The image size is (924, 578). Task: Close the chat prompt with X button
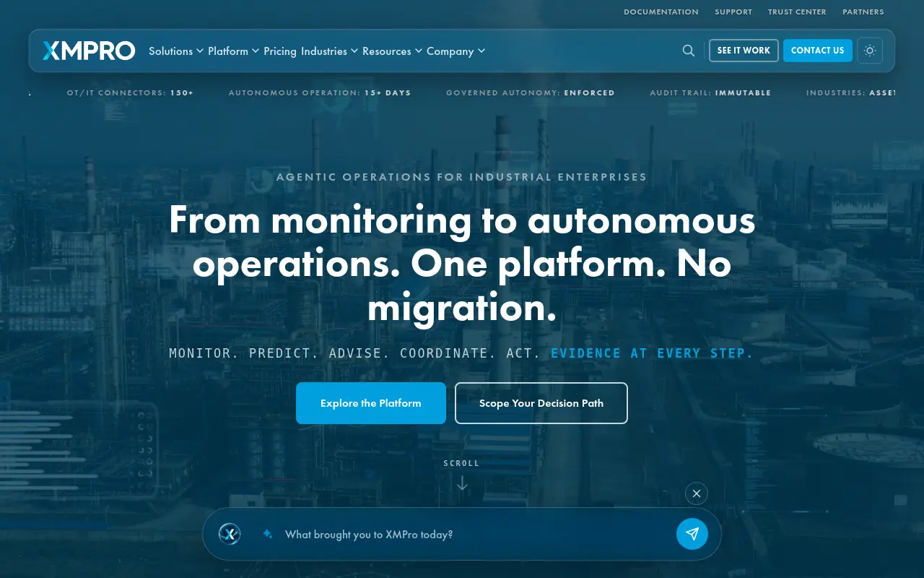697,493
